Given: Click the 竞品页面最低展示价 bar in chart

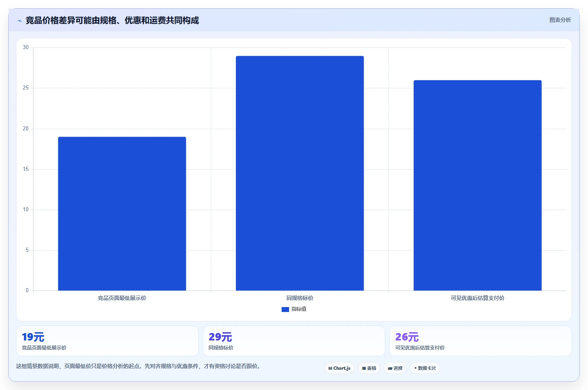Looking at the screenshot, I should tap(122, 214).
